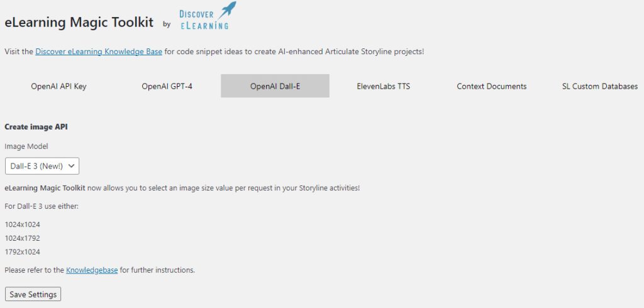The height and width of the screenshot is (308, 644).
Task: Click the 1024x1792 size text
Action: 23,238
